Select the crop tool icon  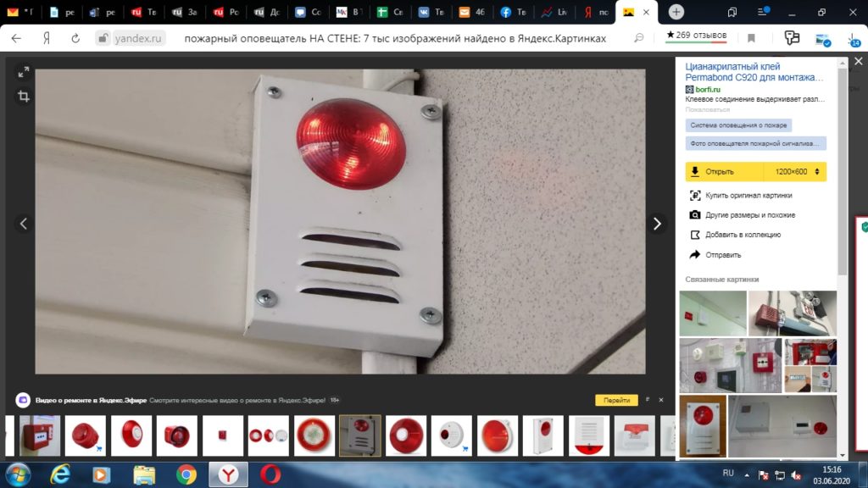point(24,97)
